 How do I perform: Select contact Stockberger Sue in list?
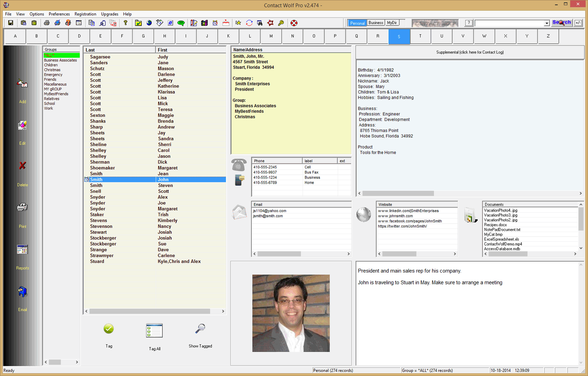coord(155,244)
